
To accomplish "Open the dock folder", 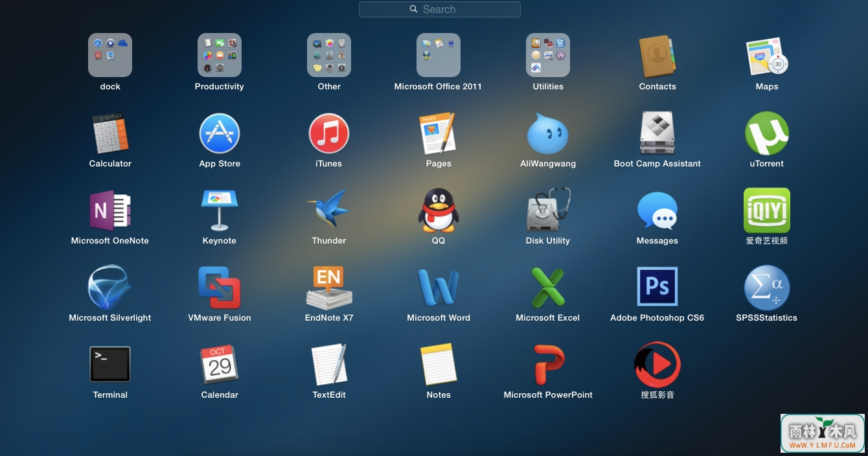I will 110,55.
